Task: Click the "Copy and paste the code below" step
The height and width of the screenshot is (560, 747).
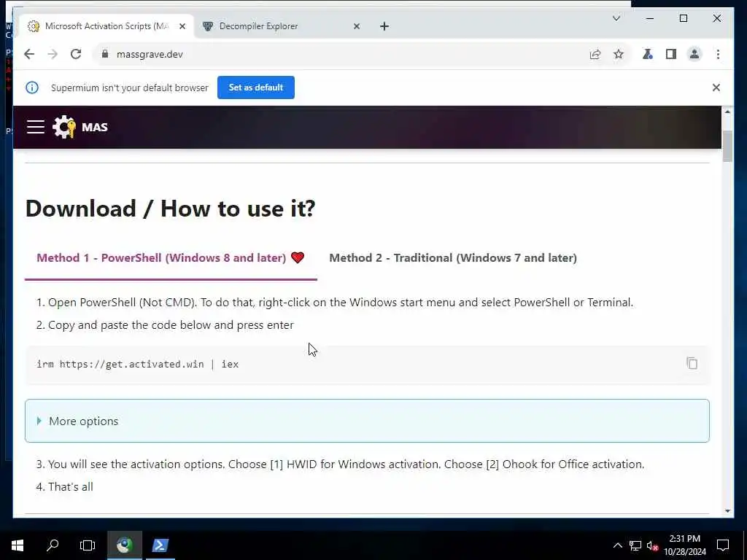Action: point(166,324)
